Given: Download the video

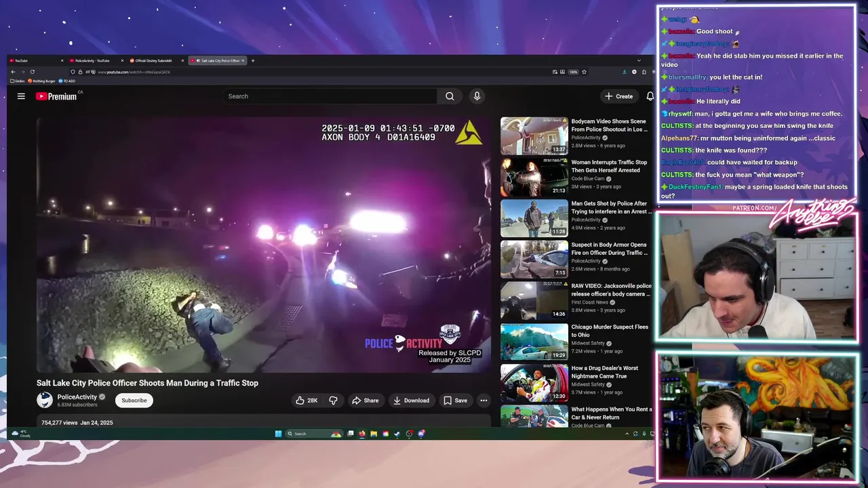Looking at the screenshot, I should click(x=411, y=401).
